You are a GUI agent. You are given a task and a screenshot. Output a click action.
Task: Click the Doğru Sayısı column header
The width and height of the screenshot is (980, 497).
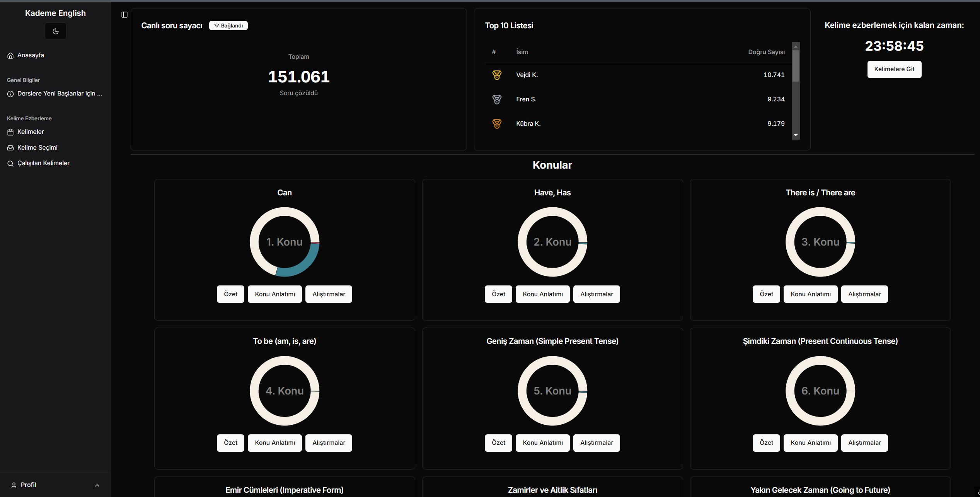[x=766, y=52]
